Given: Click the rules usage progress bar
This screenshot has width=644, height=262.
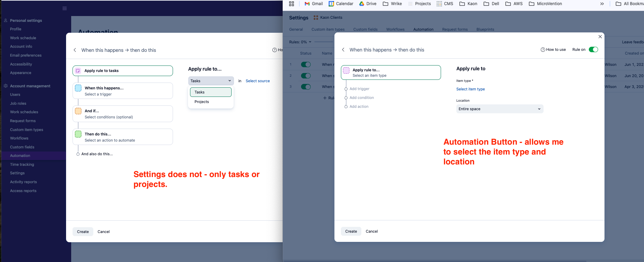Looking at the screenshot, I should [x=324, y=42].
